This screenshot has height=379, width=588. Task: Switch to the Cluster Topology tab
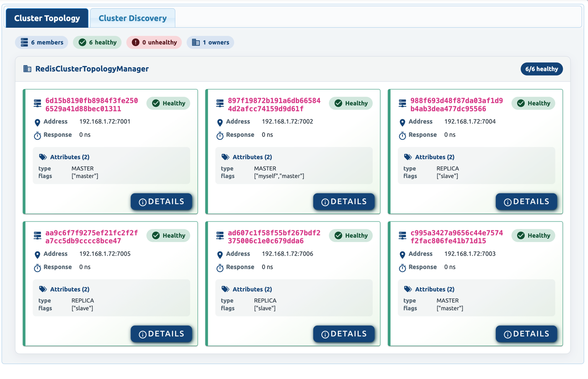tap(47, 18)
